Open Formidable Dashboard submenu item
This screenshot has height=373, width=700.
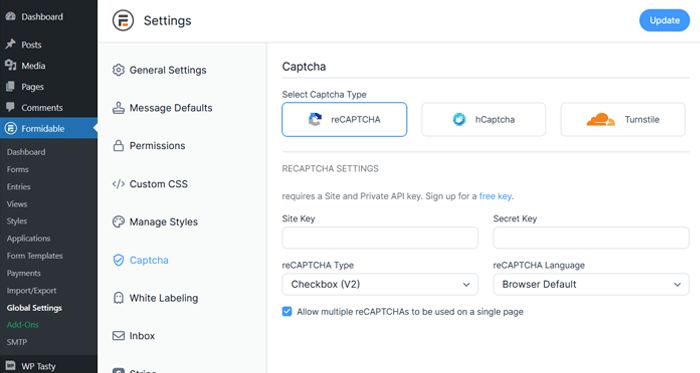point(26,152)
